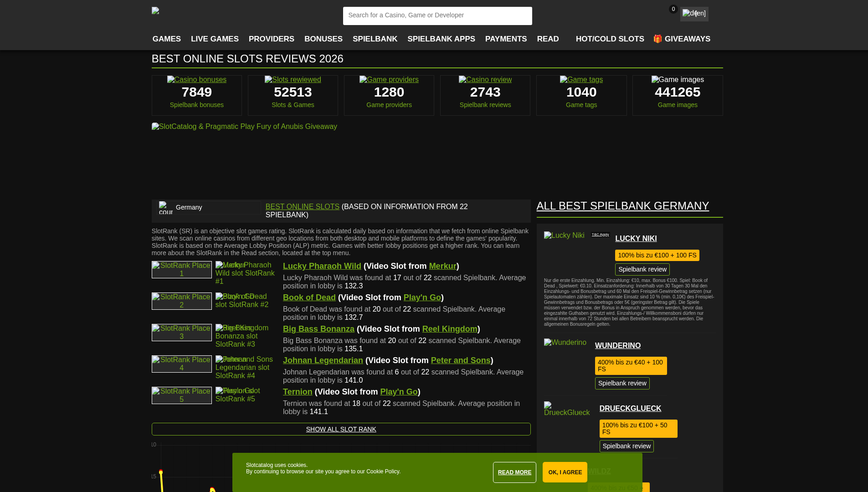Open the Spielbank Apps menu
The width and height of the screenshot is (868, 492).
(x=441, y=39)
